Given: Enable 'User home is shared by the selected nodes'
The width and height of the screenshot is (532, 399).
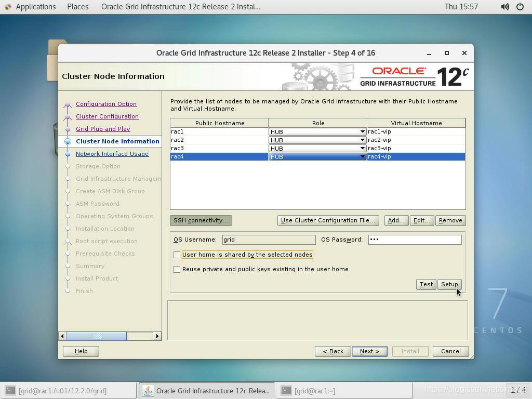Looking at the screenshot, I should click(177, 255).
